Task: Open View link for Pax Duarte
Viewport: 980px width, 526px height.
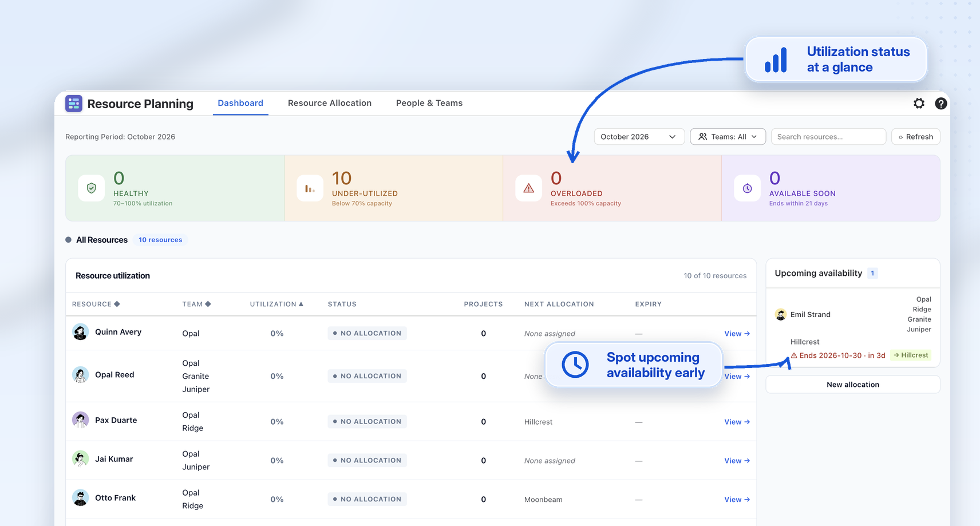Action: [737, 422]
